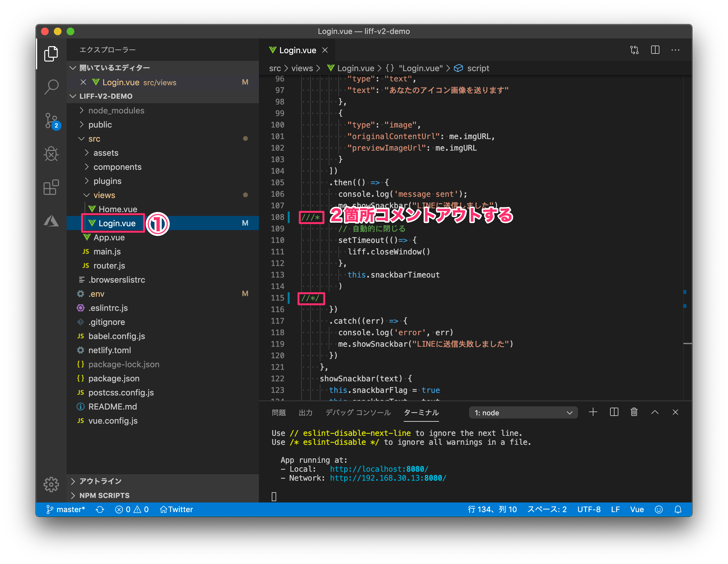Open Source Control view with badge 2
This screenshot has width=728, height=564.
tap(52, 121)
